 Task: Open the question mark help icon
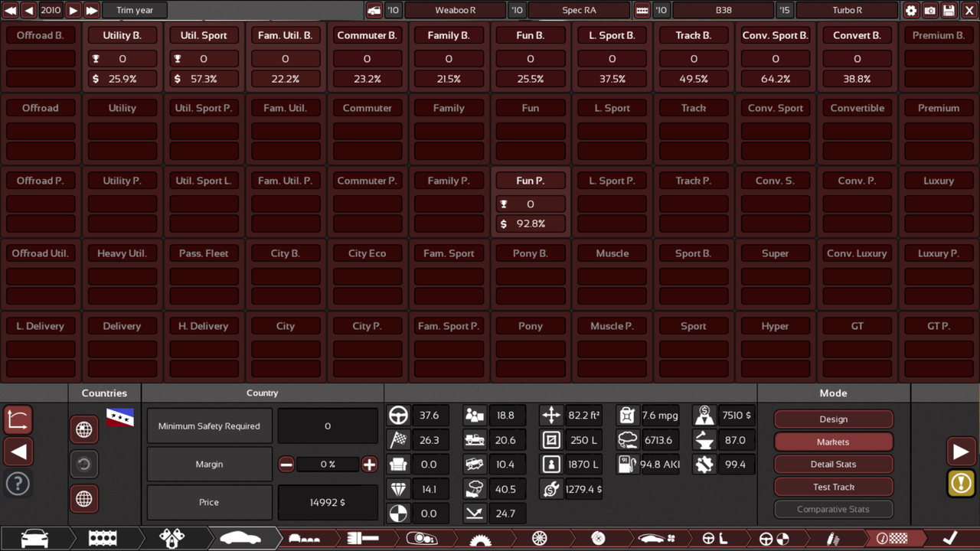[18, 484]
